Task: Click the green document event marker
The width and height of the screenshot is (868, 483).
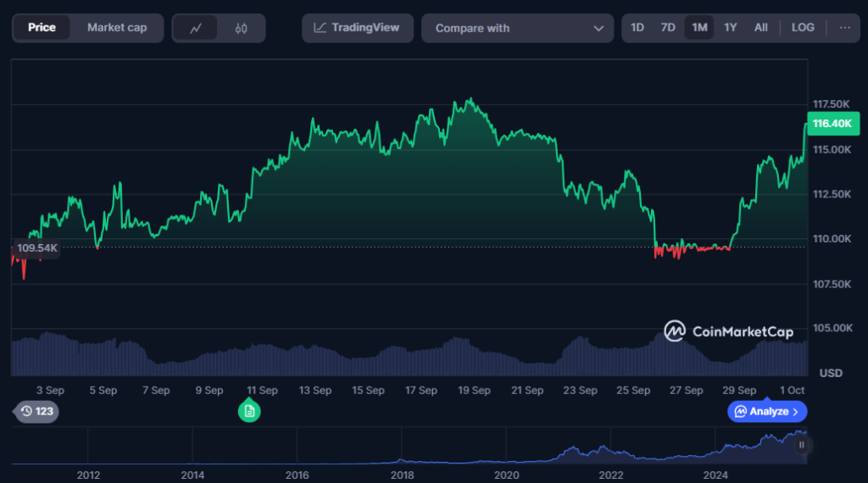Action: (249, 411)
